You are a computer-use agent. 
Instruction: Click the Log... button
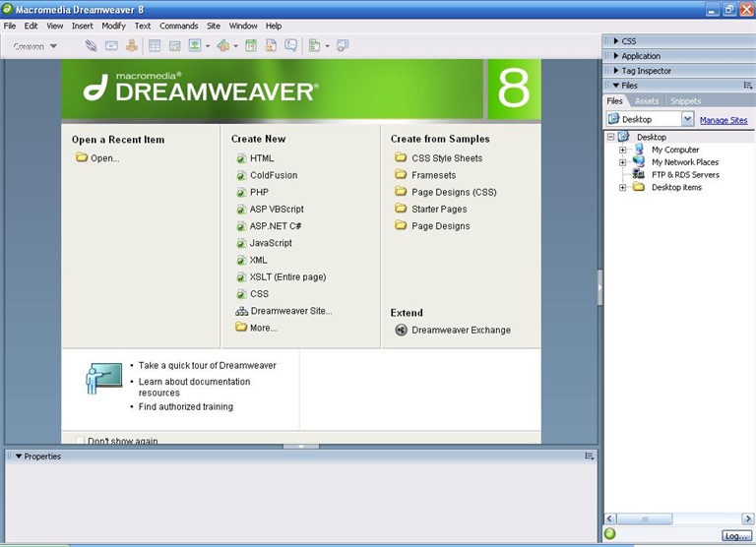[735, 535]
